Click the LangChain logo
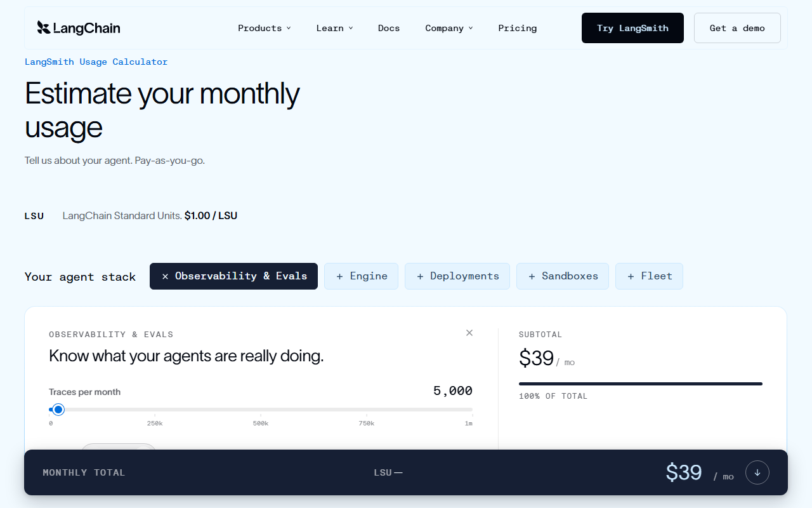This screenshot has width=812, height=508. pos(79,28)
